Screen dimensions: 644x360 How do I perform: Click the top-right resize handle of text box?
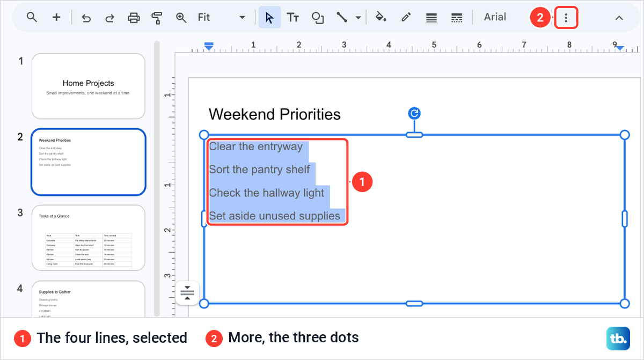(625, 135)
